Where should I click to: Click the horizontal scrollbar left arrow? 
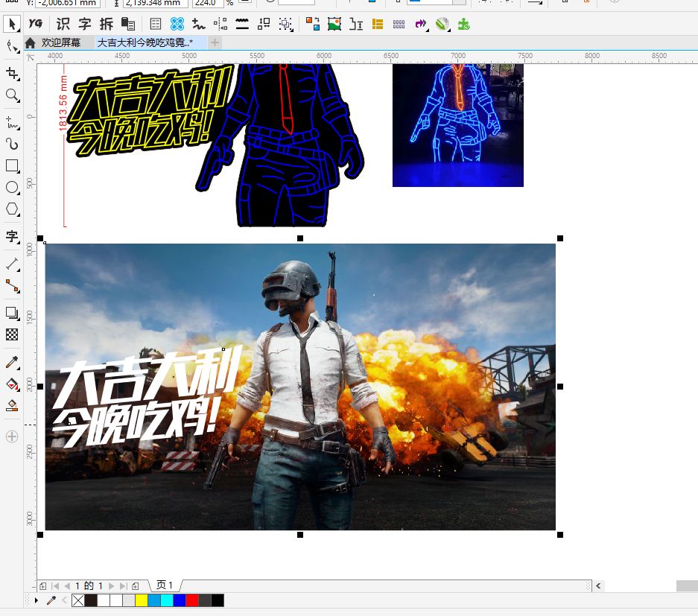(x=598, y=585)
